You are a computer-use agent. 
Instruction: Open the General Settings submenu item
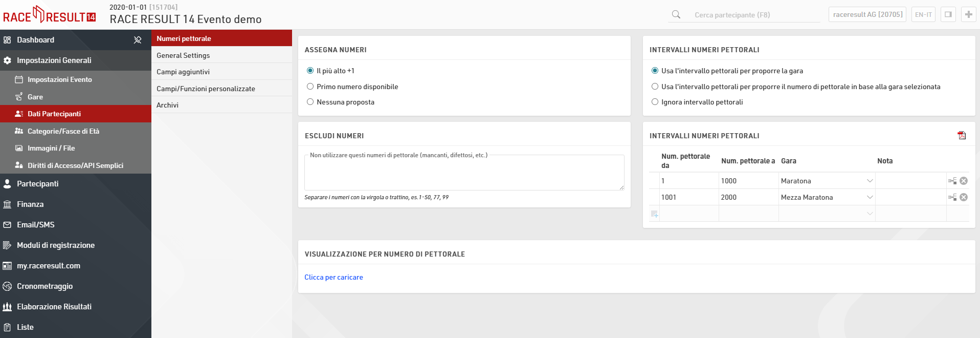point(183,55)
